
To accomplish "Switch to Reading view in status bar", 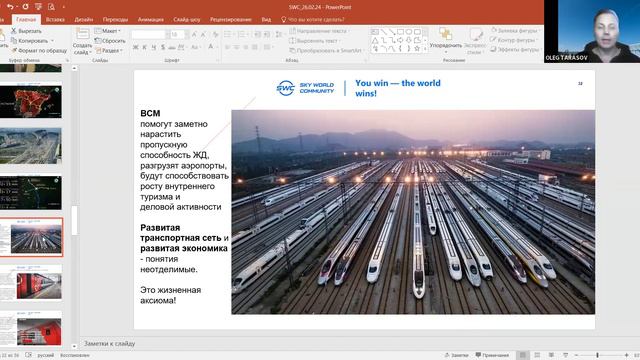I will (x=551, y=355).
